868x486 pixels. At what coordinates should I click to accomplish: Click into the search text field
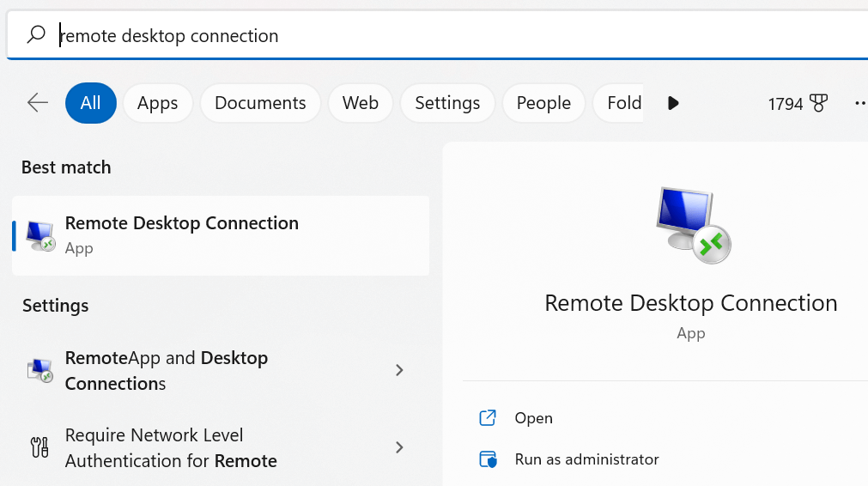[x=429, y=35]
